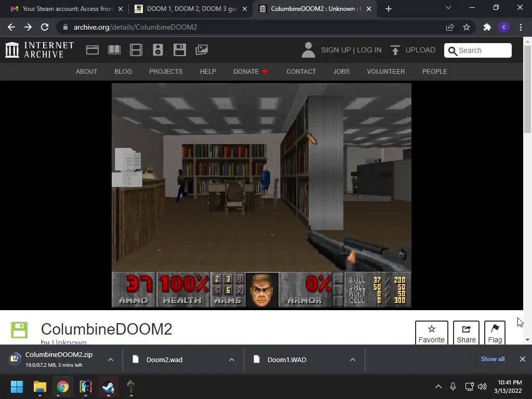Close the downloads bar
The image size is (532, 399).
coord(523,359)
